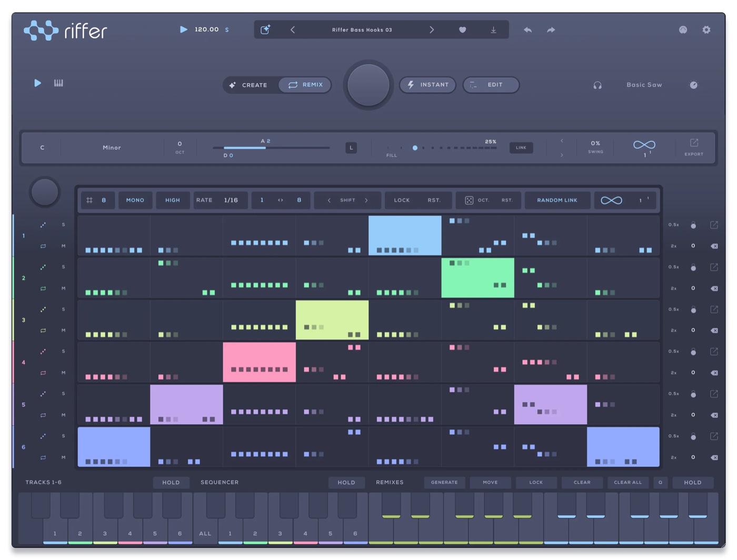The width and height of the screenshot is (737, 560).
Task: Click the GENERATE remixes button
Action: 444,483
